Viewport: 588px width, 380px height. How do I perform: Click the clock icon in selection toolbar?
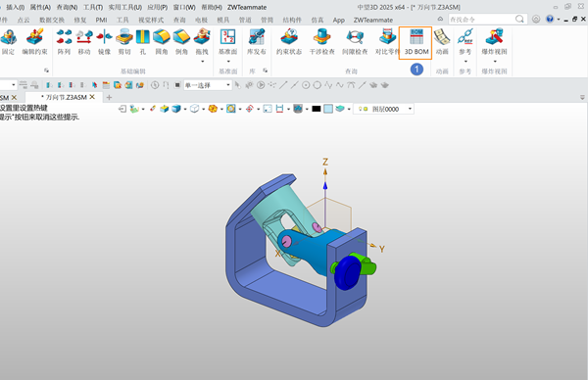coord(155,85)
